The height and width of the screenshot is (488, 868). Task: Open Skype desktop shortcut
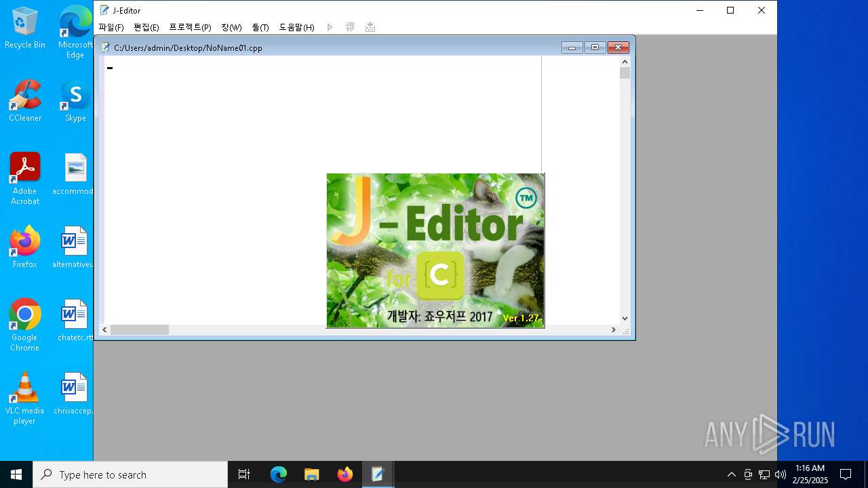(75, 101)
